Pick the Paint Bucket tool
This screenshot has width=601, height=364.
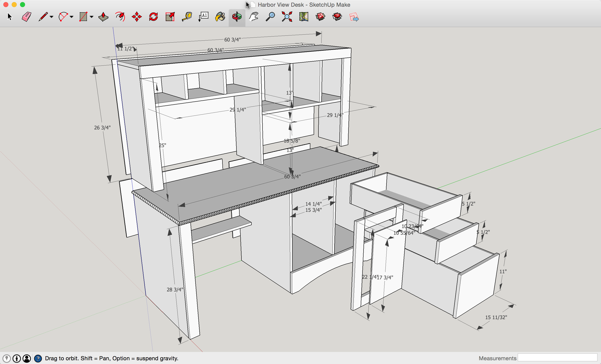pyautogui.click(x=220, y=17)
